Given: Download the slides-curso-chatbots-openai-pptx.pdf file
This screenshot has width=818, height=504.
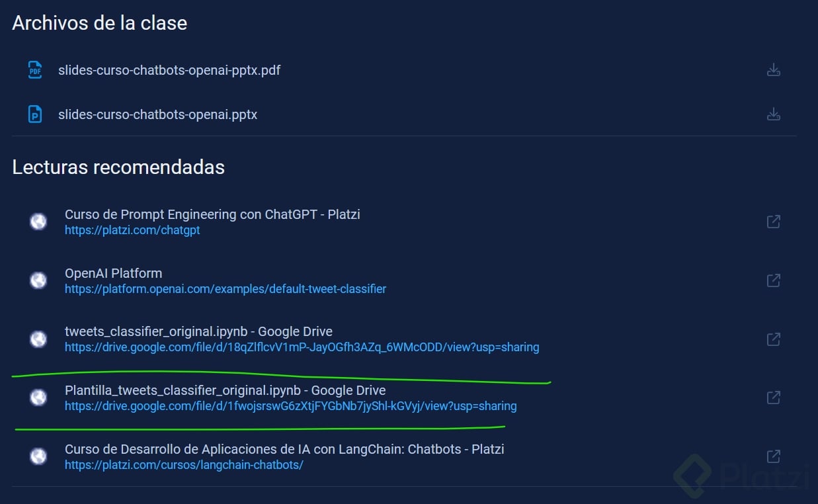Looking at the screenshot, I should 774,69.
